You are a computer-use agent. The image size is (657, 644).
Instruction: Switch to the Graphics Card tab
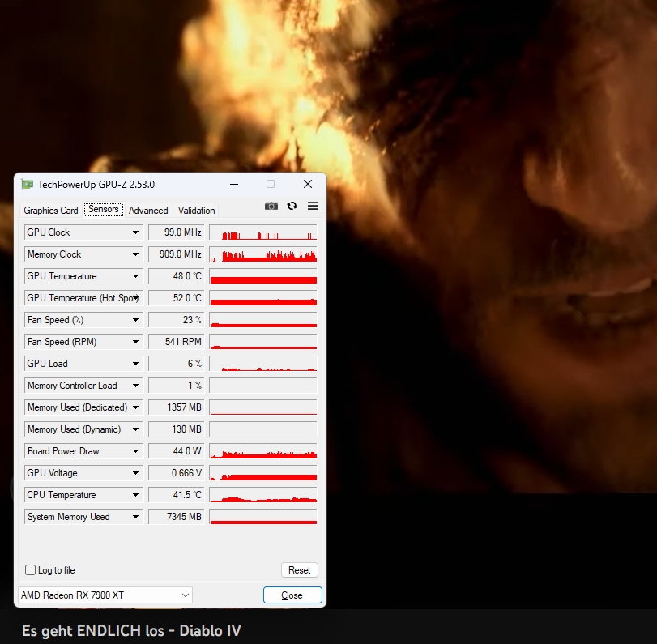51,211
